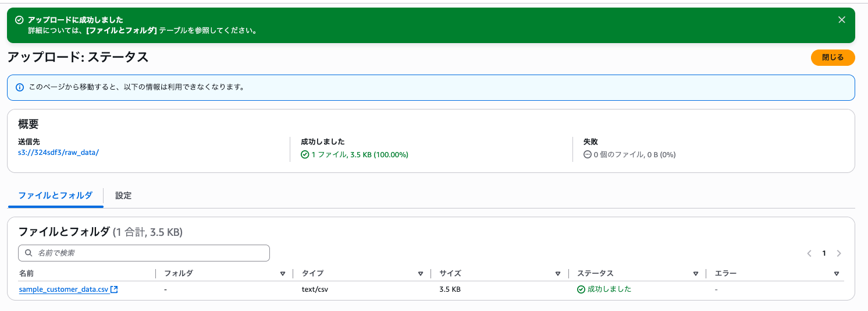Viewport: 868px width, 311px height.
Task: Click the failure status icon under 失敗
Action: pyautogui.click(x=588, y=155)
